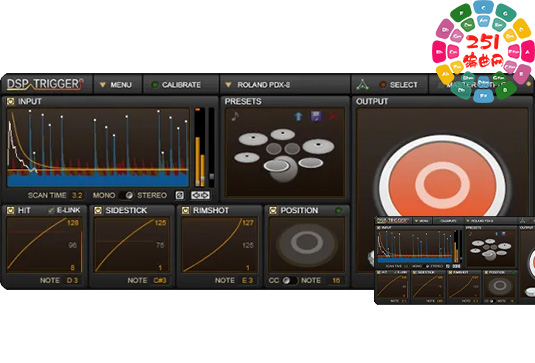Screen dimensions: 535x363
Task: Click the RIMSHOT mid value 125
Action: point(247,245)
